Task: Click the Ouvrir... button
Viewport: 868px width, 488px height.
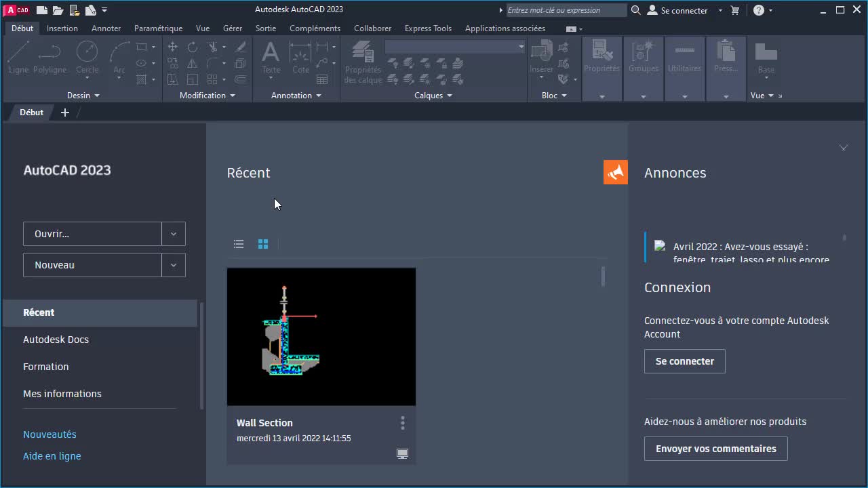Action: (93, 234)
